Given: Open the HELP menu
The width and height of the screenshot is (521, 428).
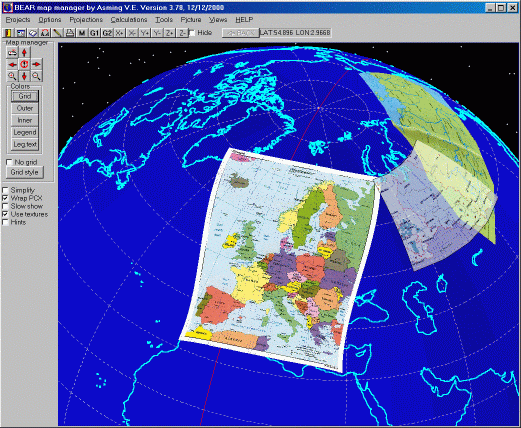Looking at the screenshot, I should point(244,20).
